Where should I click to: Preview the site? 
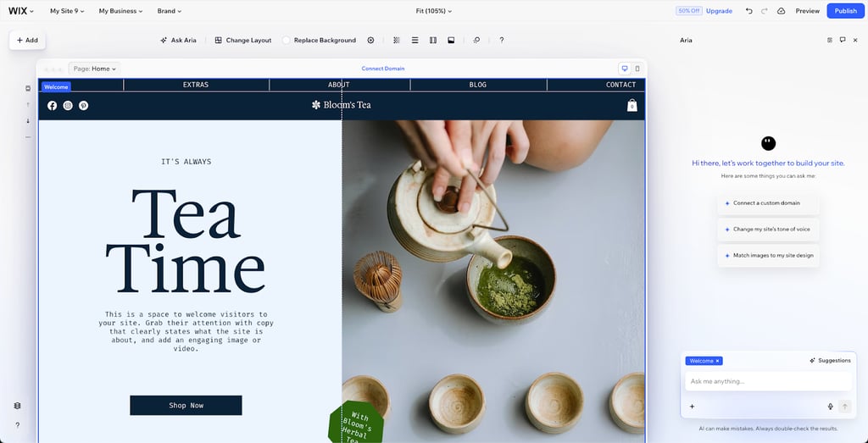[x=807, y=11]
